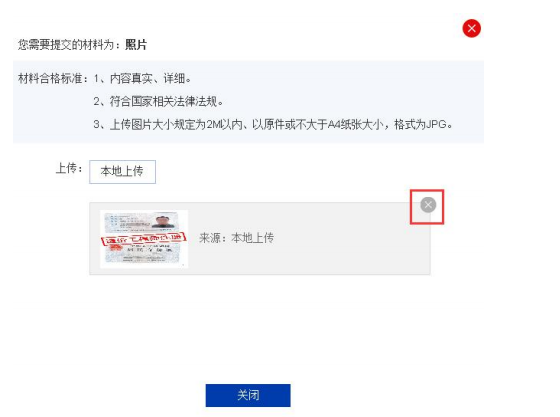Image resolution: width=560 pixels, height=417 pixels.
Task: Click the light blue standards panel
Action: (248, 101)
